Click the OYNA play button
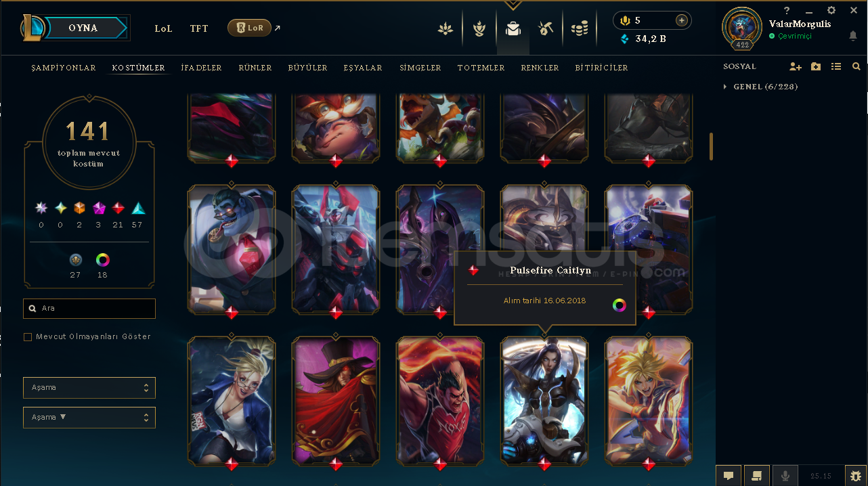Screen dimensions: 868x486 click(83, 28)
